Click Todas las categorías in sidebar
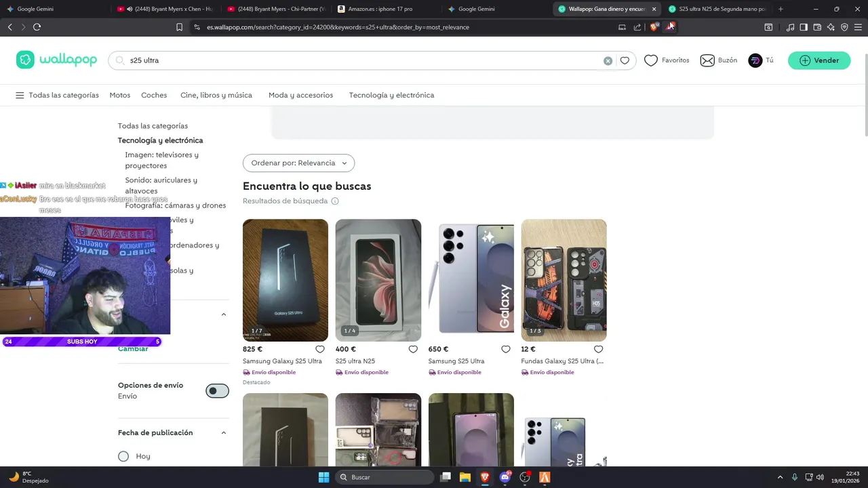The height and width of the screenshot is (488, 868). [x=153, y=126]
